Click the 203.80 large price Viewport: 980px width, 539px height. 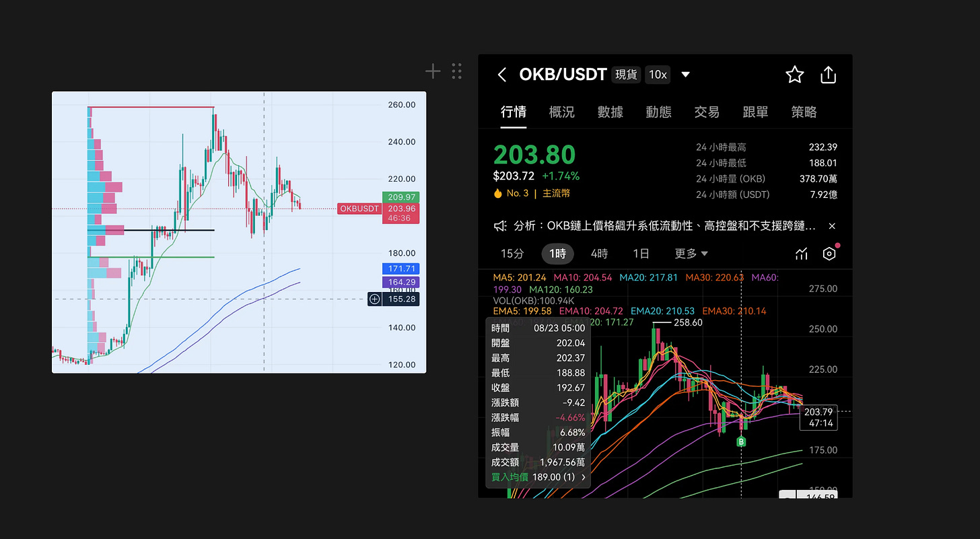click(534, 155)
